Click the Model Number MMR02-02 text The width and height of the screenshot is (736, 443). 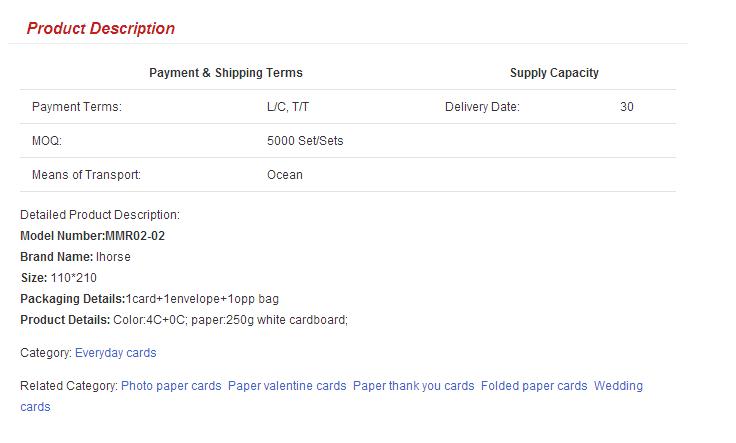[92, 236]
